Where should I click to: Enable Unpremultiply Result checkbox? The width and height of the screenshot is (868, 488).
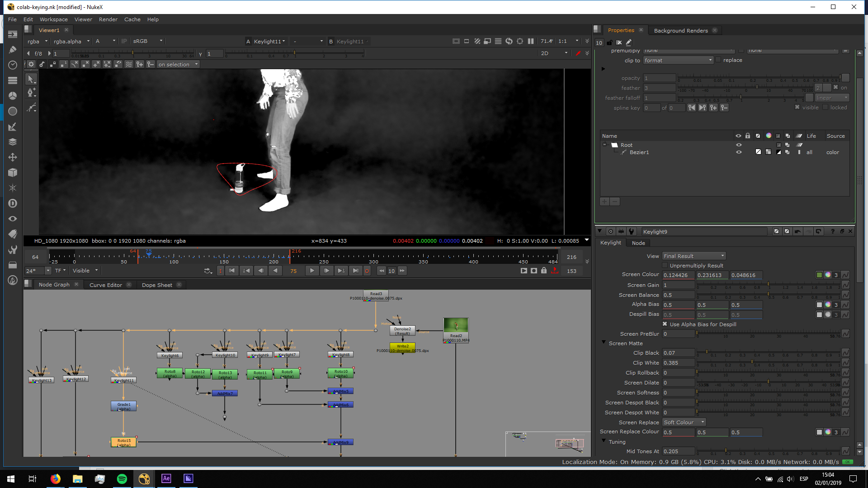coord(665,266)
